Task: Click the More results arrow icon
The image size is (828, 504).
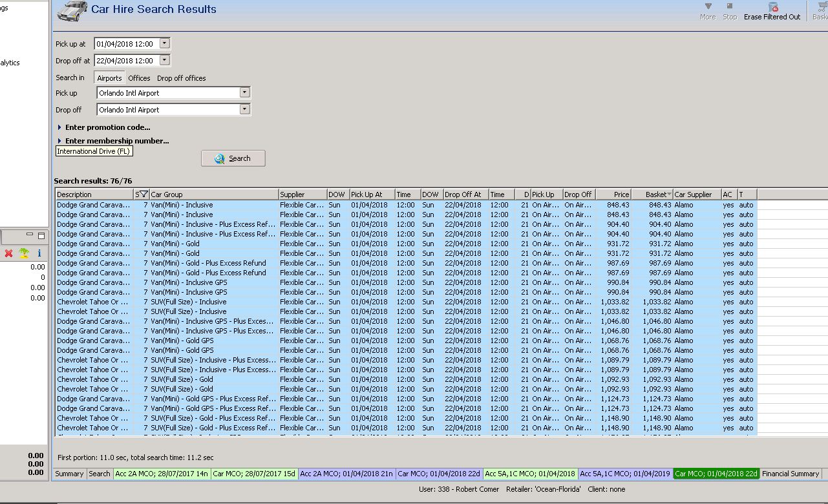Action: [708, 6]
